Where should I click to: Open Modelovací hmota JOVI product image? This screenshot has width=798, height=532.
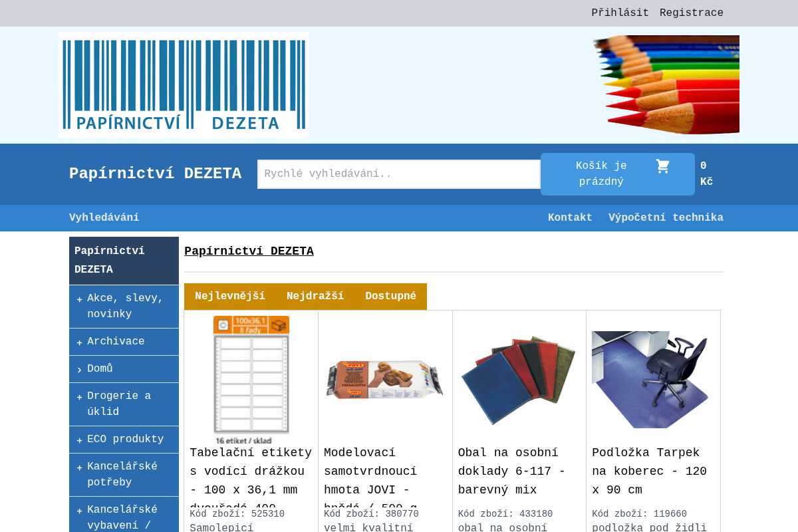pyautogui.click(x=385, y=380)
